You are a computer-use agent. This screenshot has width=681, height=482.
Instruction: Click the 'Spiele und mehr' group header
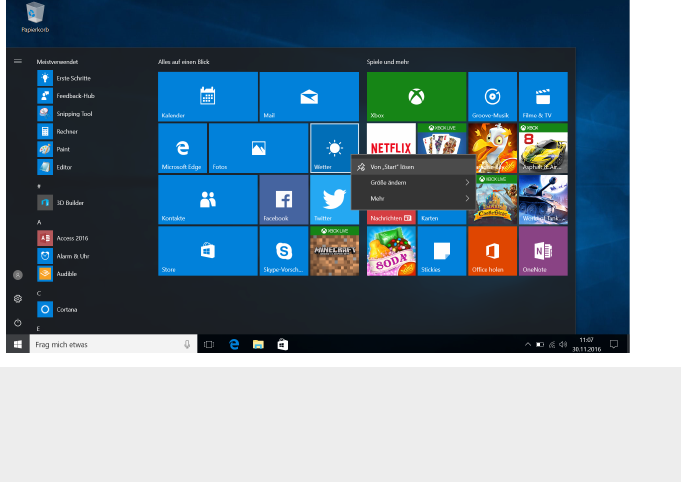point(388,62)
